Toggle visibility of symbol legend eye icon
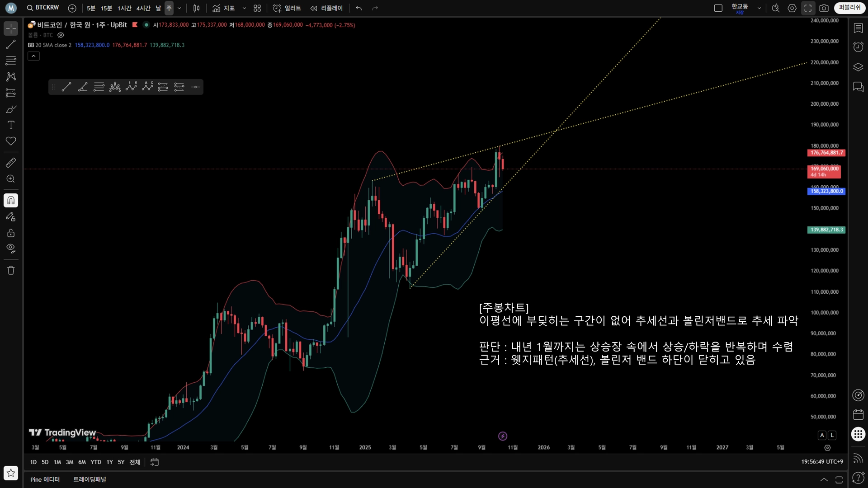The image size is (868, 488). [61, 35]
